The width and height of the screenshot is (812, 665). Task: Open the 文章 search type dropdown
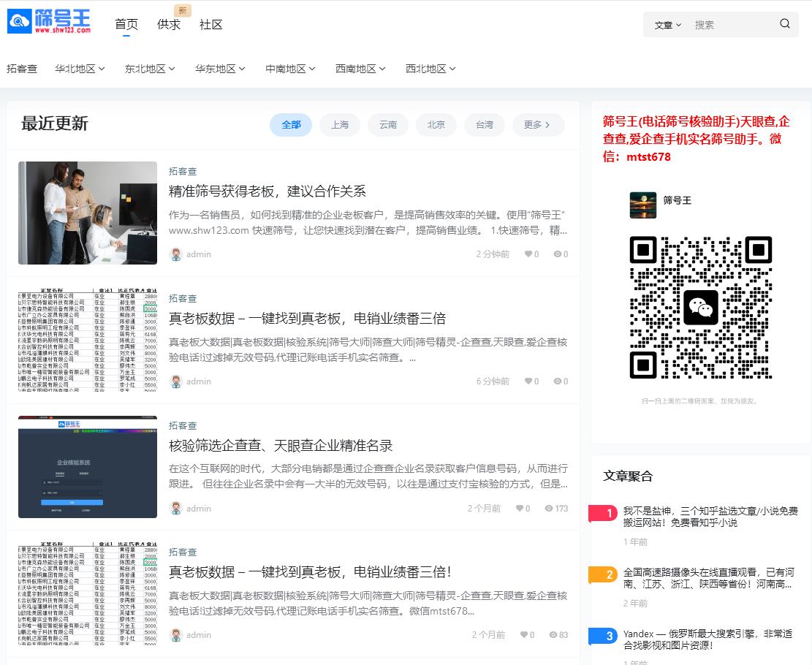667,25
